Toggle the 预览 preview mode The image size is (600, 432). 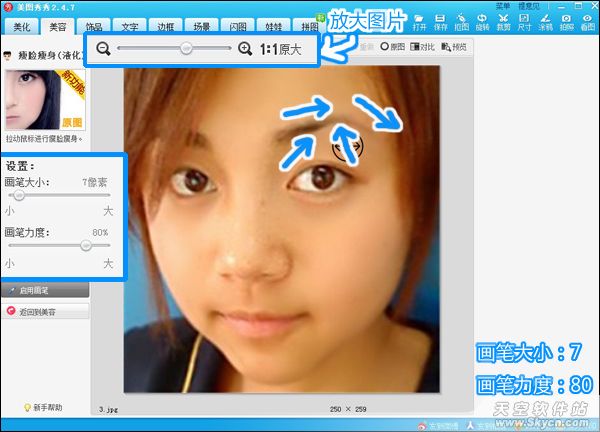[x=454, y=47]
